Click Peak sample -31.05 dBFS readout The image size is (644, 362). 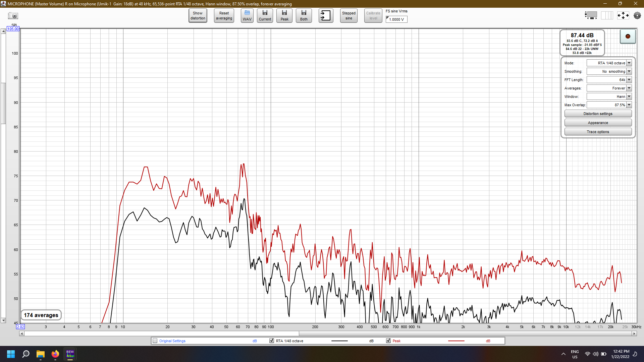(582, 45)
